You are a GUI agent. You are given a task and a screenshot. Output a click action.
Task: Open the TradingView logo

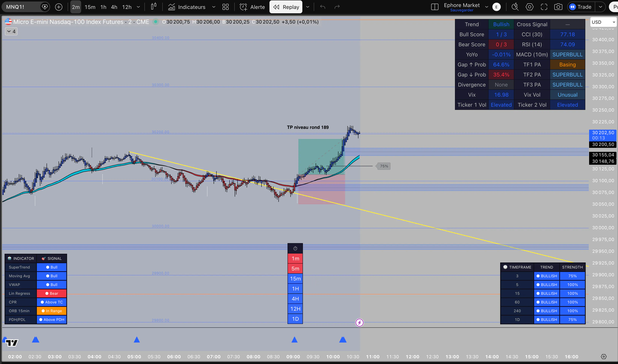[12, 343]
